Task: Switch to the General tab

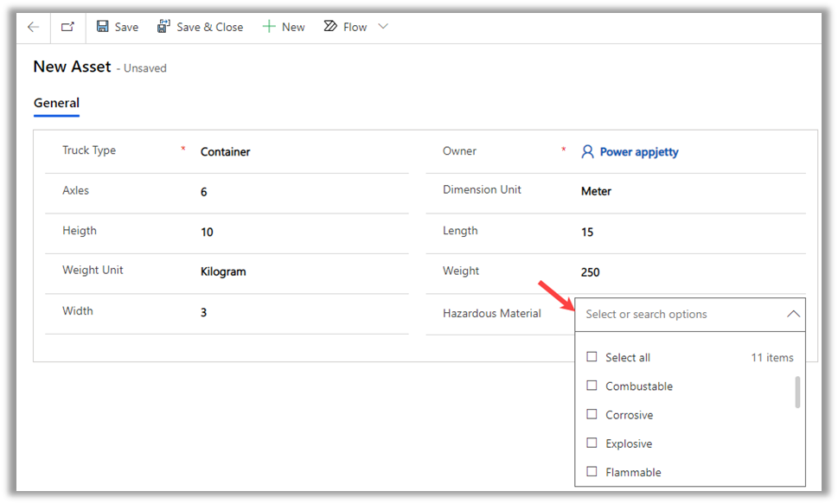Action: click(56, 103)
